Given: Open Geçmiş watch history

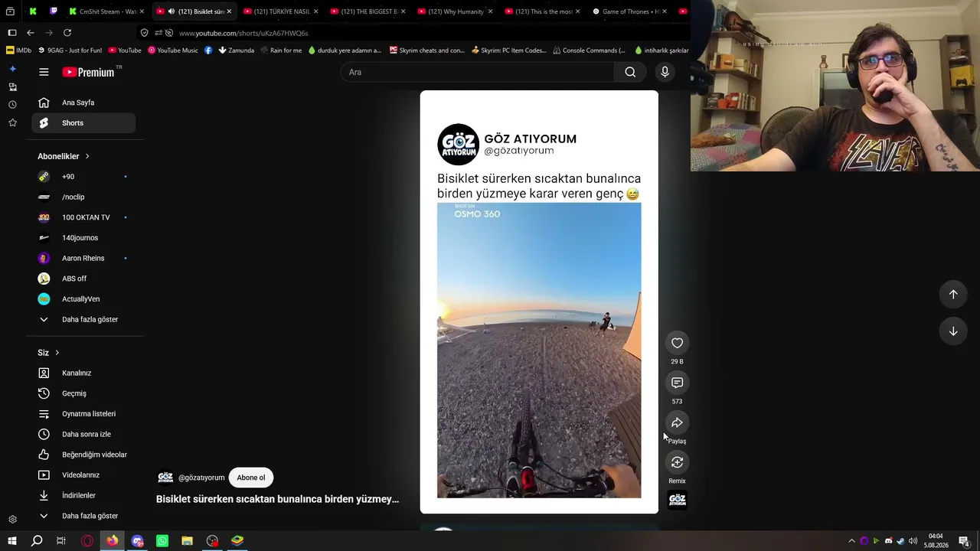Looking at the screenshot, I should pyautogui.click(x=83, y=393).
